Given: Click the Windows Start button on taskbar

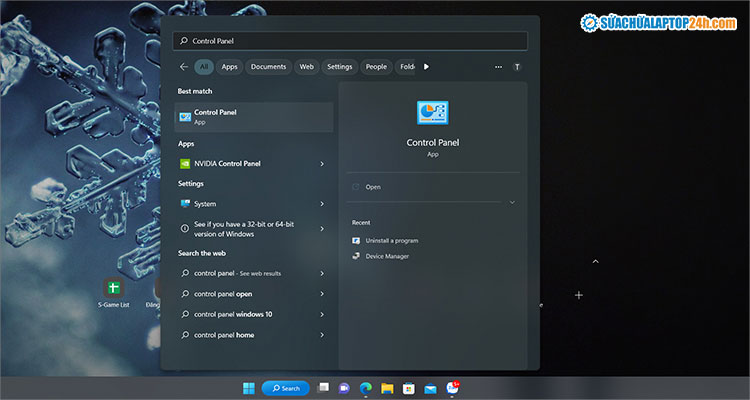Looking at the screenshot, I should click(x=248, y=388).
